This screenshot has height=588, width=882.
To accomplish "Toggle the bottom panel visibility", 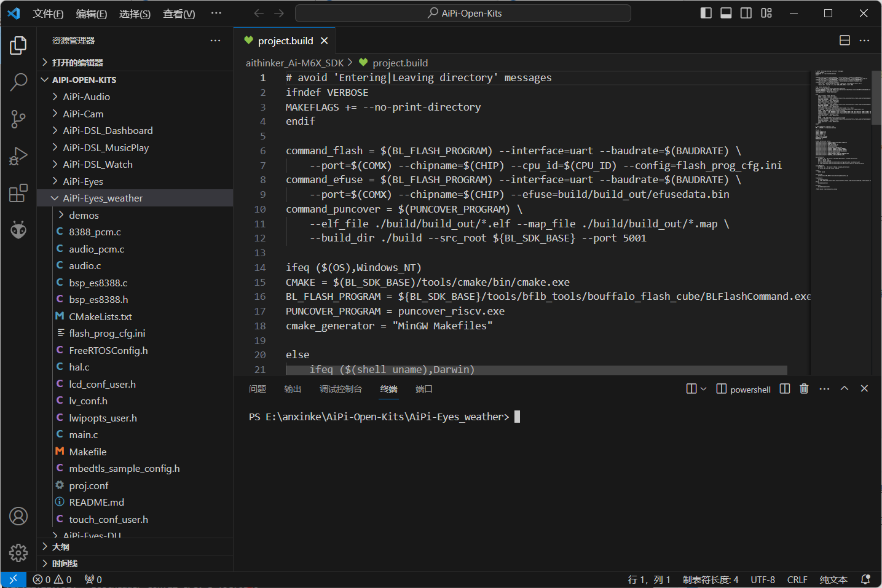I will [x=726, y=13].
